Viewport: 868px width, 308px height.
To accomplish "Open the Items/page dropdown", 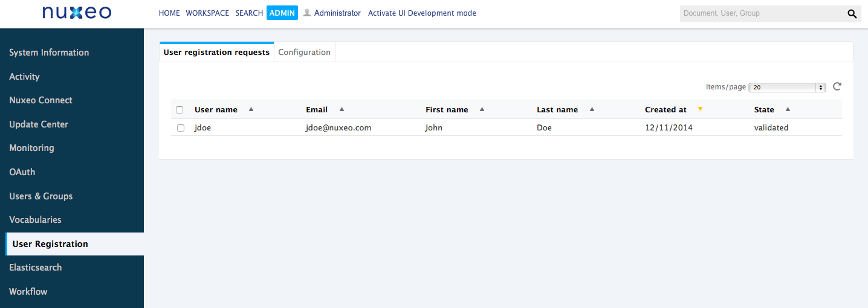I will point(787,87).
